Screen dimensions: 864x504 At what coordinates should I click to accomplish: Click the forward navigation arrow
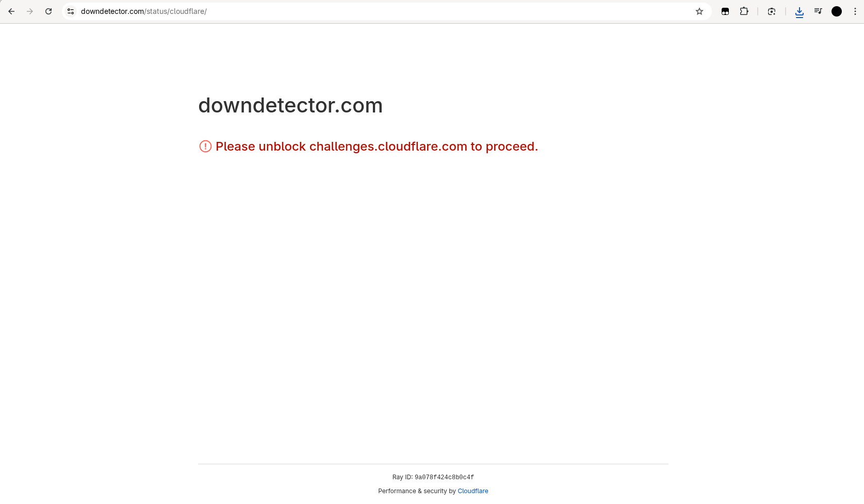click(x=30, y=11)
